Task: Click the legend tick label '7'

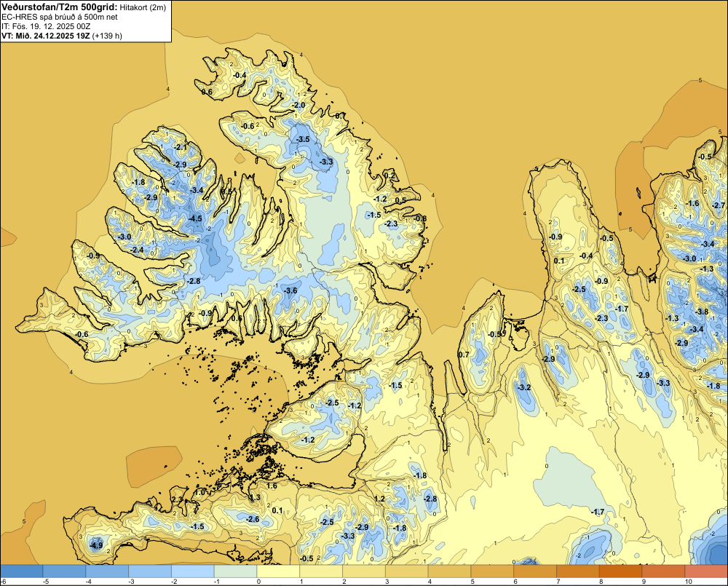Action: point(558,582)
